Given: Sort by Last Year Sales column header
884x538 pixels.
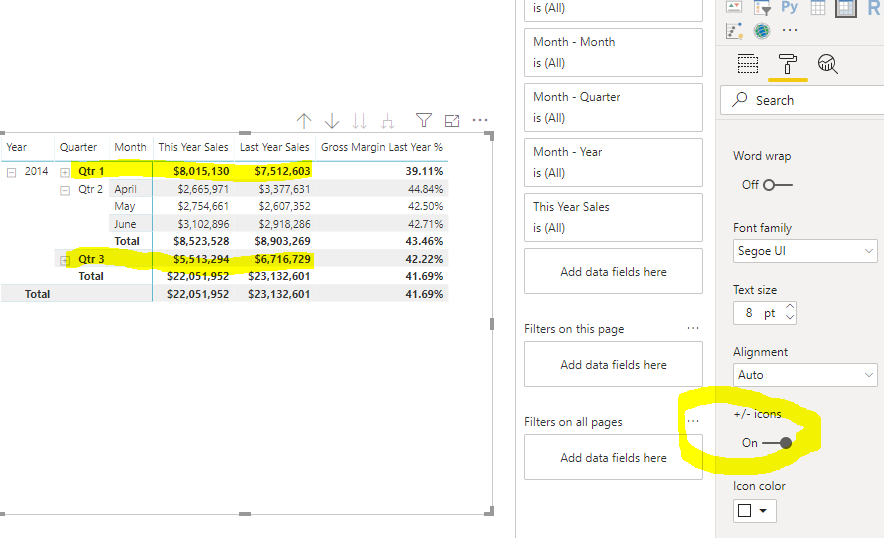Looking at the screenshot, I should pyautogui.click(x=275, y=147).
